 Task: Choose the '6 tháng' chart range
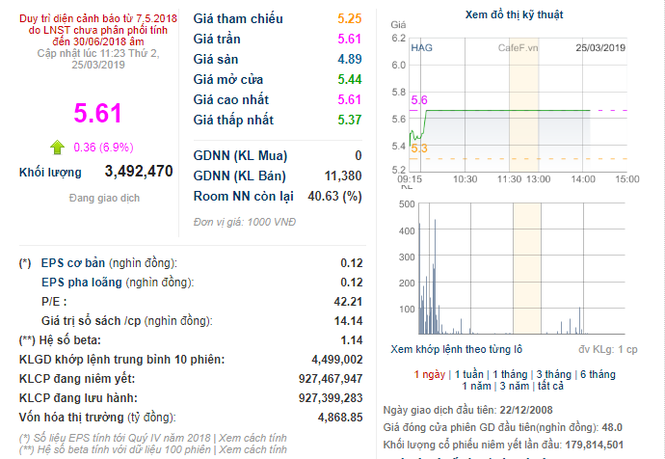(598, 375)
